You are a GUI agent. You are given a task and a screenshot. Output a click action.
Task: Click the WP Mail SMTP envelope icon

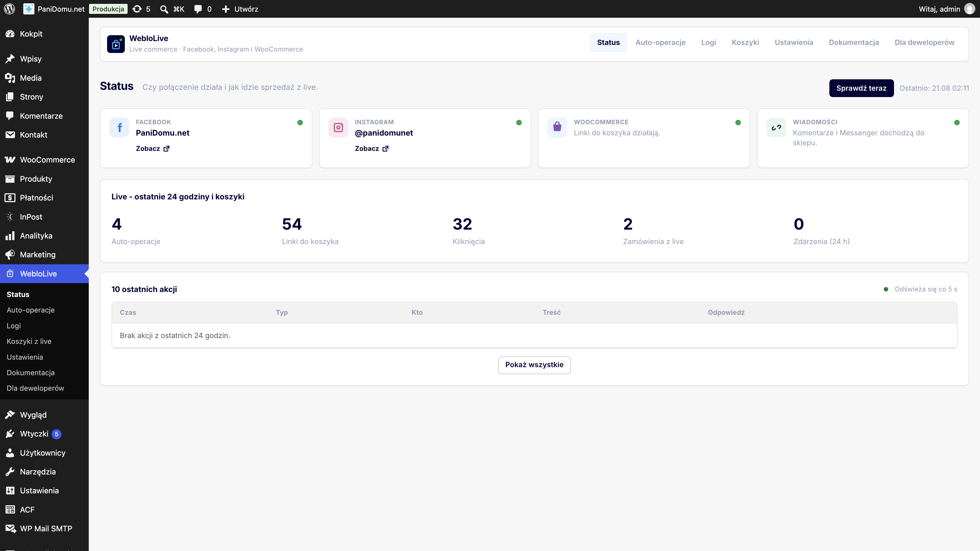tap(11, 529)
